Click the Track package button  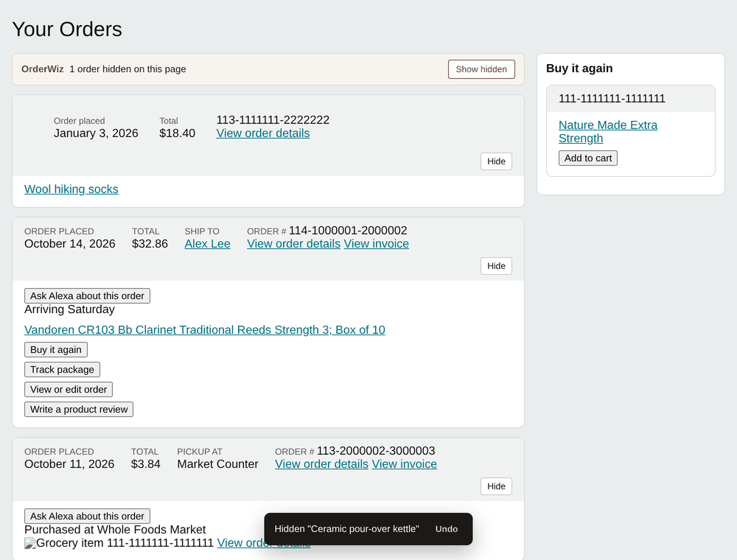[x=62, y=370]
